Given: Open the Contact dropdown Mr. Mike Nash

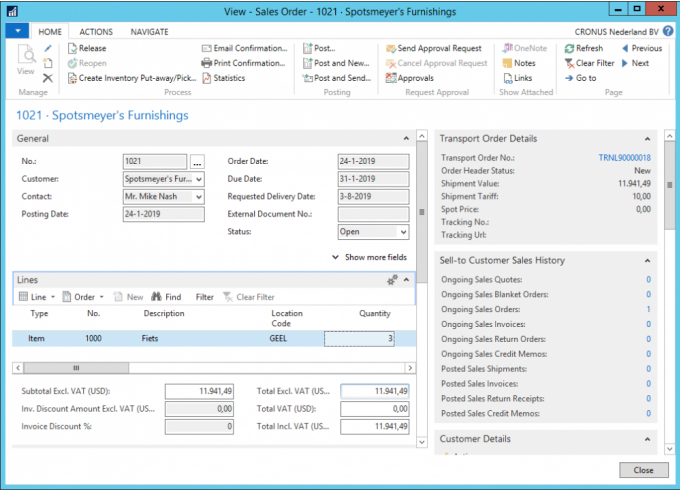Looking at the screenshot, I should click(199, 197).
